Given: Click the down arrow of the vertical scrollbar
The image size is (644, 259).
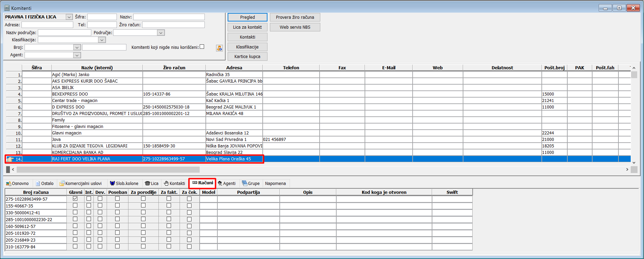Looking at the screenshot, I should click(634, 163).
